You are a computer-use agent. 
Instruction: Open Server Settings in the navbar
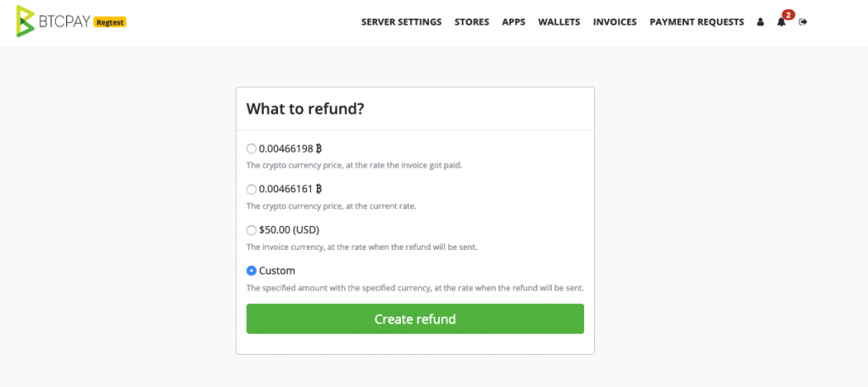point(401,22)
